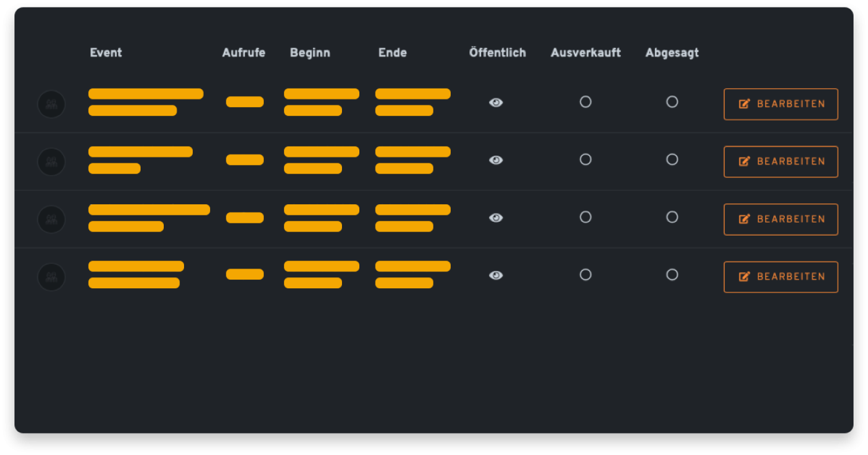Click the third row's event avatar icon
The width and height of the screenshot is (868, 455).
(x=52, y=219)
